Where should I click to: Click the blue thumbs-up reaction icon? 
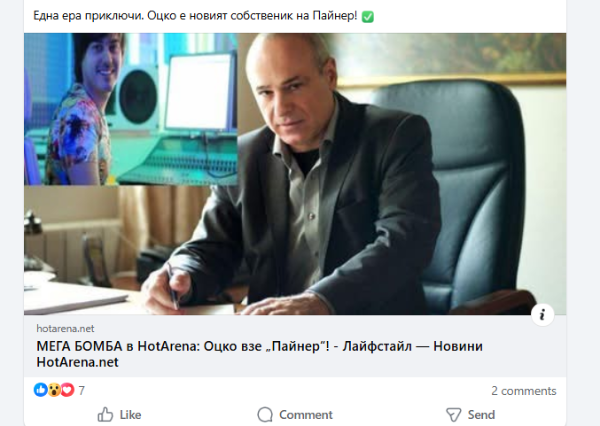[41, 390]
